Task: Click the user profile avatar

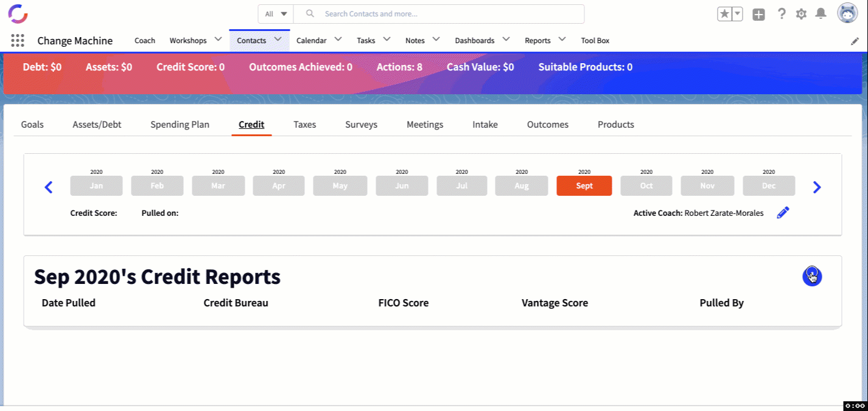Action: [847, 13]
